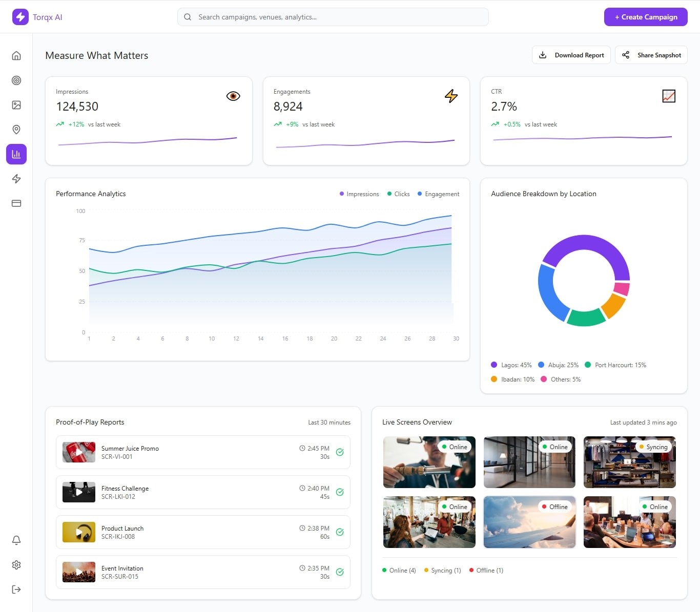Select the image gallery sidebar icon
This screenshot has height=612, width=700.
coord(16,105)
